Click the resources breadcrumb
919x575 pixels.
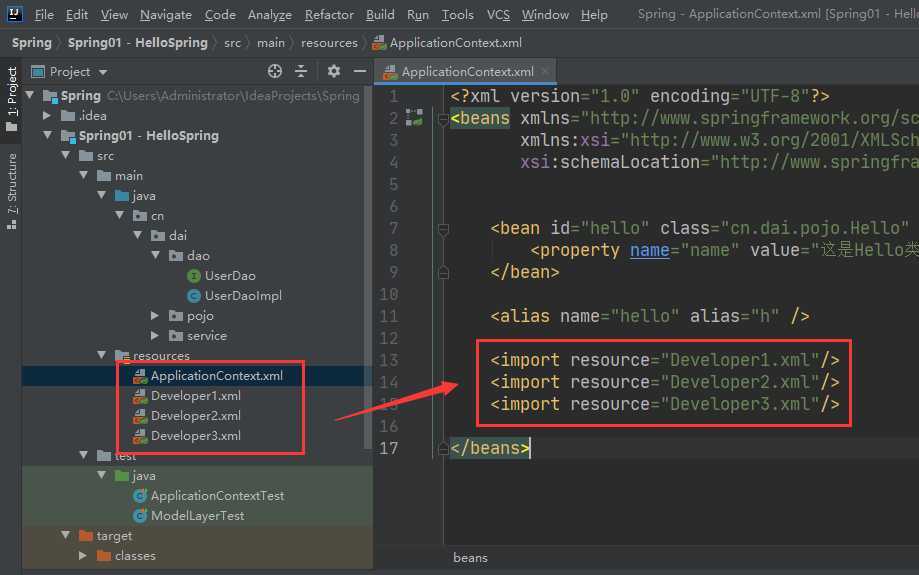point(329,43)
